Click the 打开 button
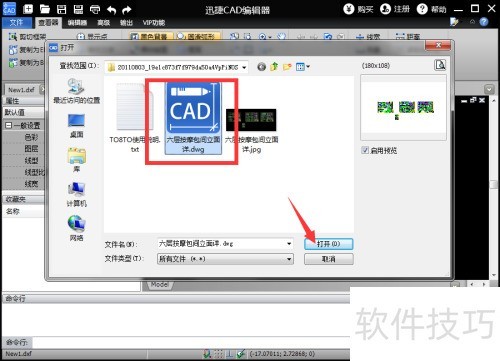This screenshot has height=361, width=500. coord(328,244)
